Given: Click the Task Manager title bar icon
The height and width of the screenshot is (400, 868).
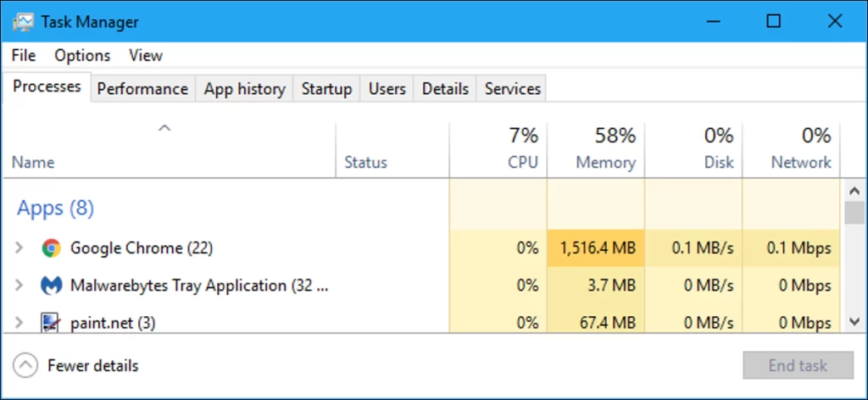Looking at the screenshot, I should point(23,22).
